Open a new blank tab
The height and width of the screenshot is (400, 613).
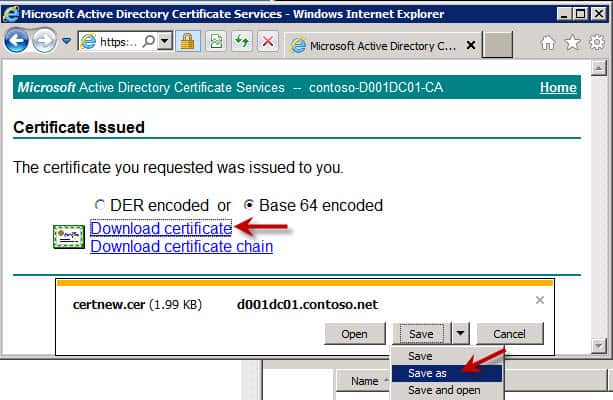[x=497, y=45]
